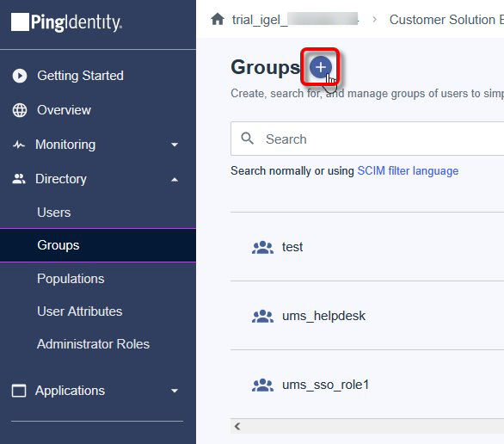Click the search magnifier icon
This screenshot has width=504, height=444.
pyautogui.click(x=247, y=139)
